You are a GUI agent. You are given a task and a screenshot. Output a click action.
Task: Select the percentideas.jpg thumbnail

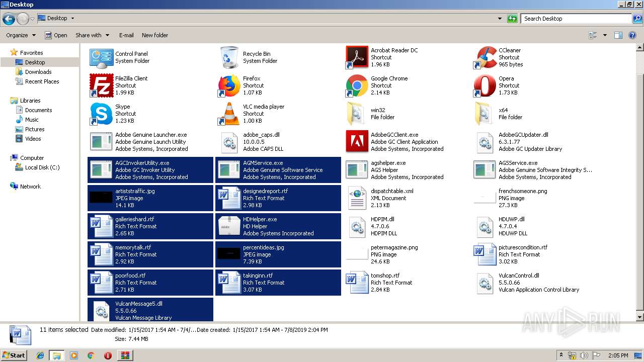click(229, 253)
